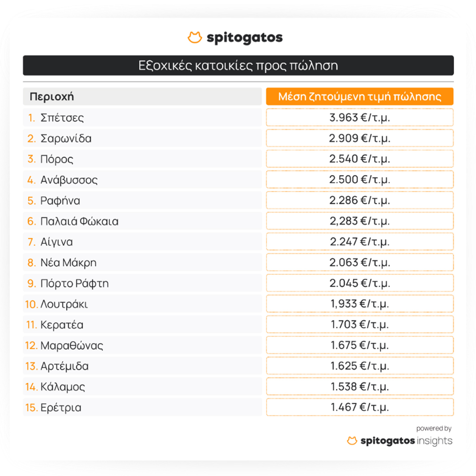
Task: Click the spitogatos insights cat icon at bottom
Action: click(x=352, y=441)
